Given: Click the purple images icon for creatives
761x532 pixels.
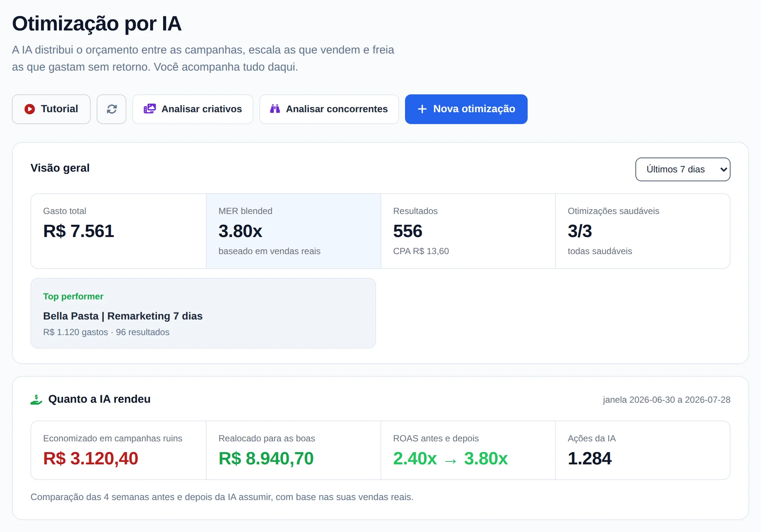Looking at the screenshot, I should tap(150, 109).
